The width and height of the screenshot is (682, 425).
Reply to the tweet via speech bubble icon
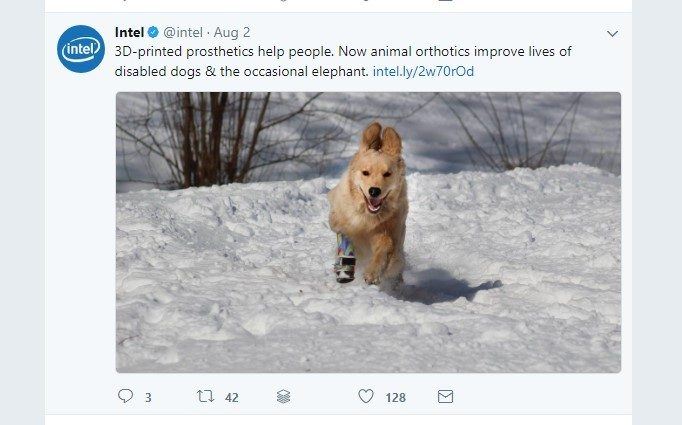click(126, 397)
